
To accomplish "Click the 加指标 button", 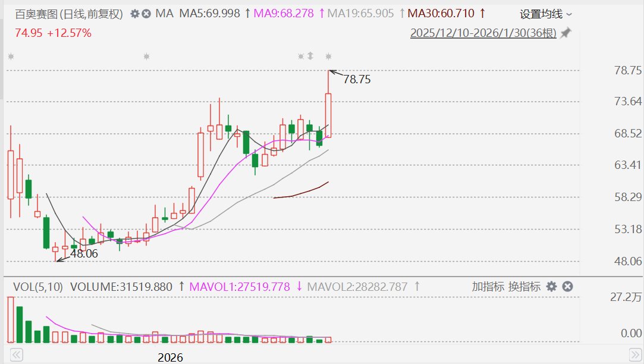I will pos(488,287).
